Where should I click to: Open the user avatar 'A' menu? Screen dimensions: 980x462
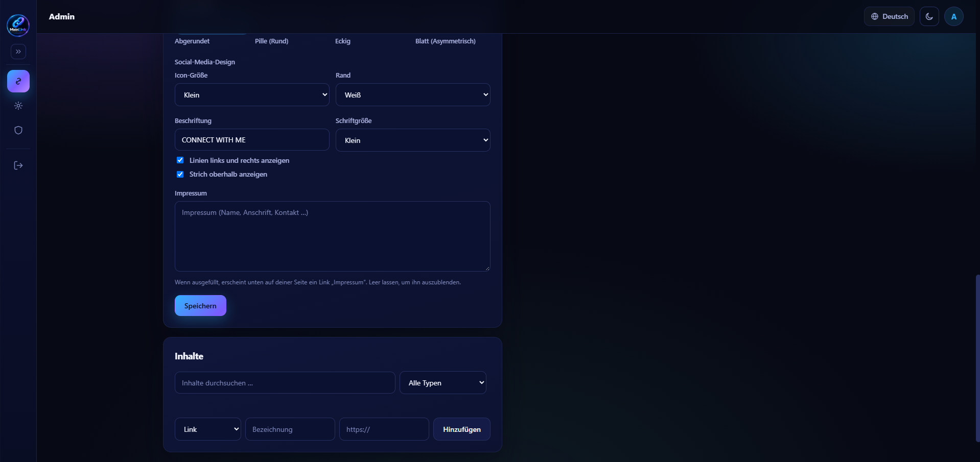[953, 16]
